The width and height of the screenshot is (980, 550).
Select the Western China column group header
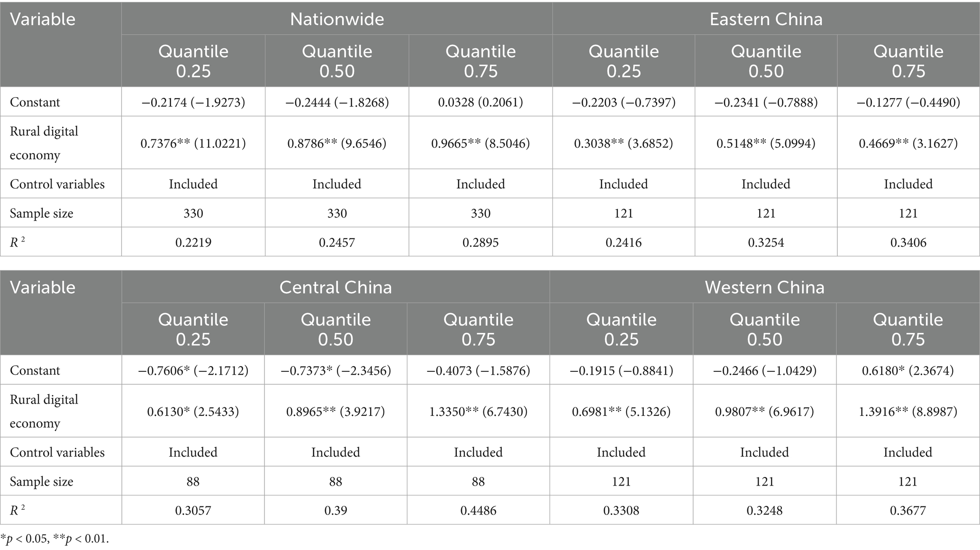click(764, 287)
